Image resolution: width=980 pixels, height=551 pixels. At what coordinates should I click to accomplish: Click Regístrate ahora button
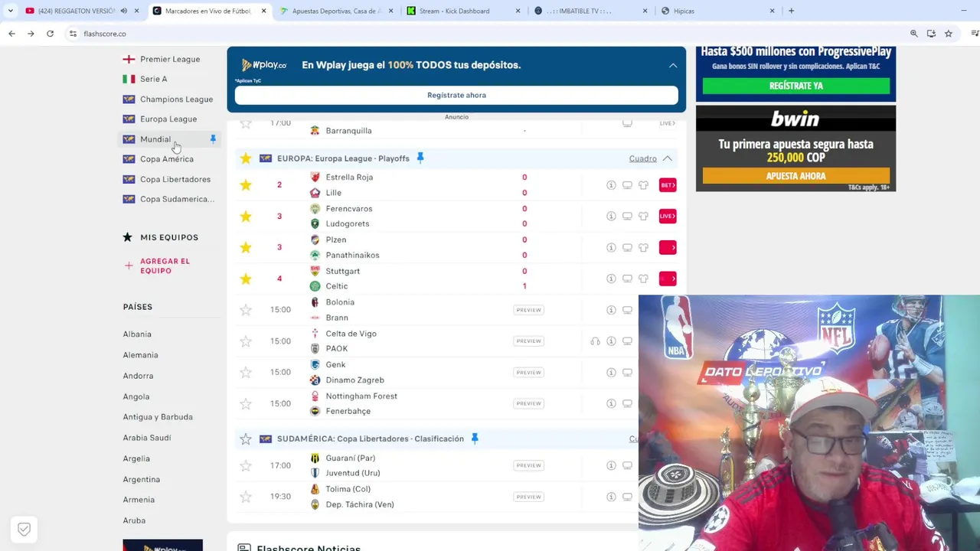pyautogui.click(x=456, y=95)
